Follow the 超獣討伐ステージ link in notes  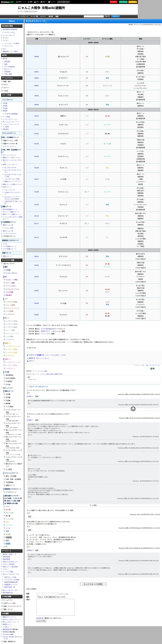47,331
